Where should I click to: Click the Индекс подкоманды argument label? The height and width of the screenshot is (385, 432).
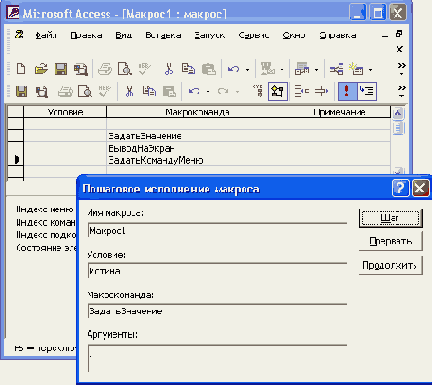(x=46, y=235)
